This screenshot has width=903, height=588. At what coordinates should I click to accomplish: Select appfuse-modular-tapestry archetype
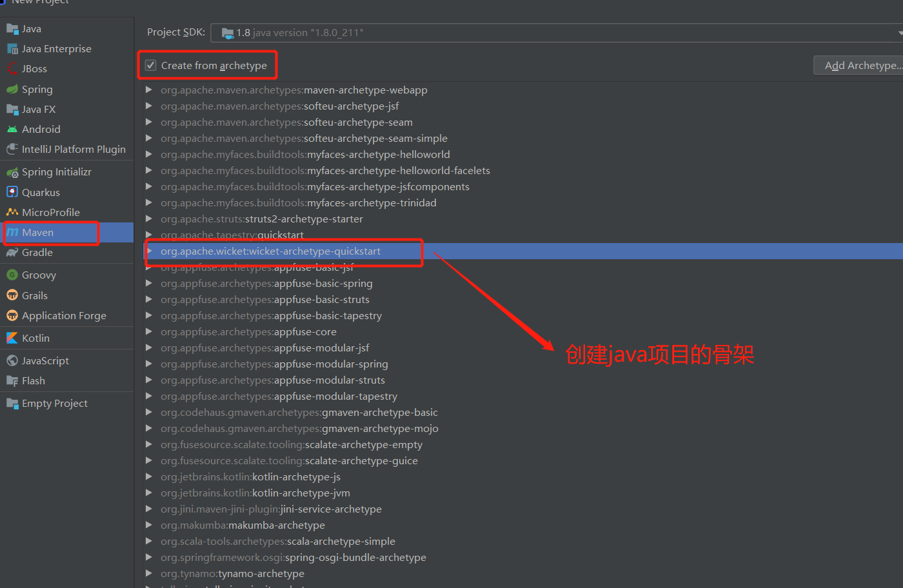coord(523,396)
